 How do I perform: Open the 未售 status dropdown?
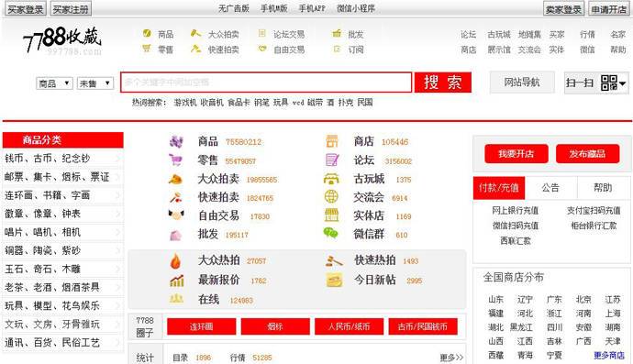95,83
